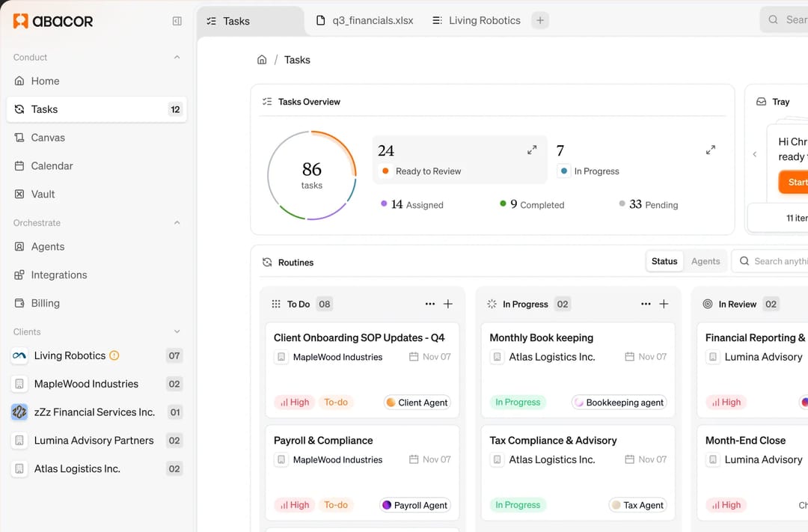Click Nov 07 date on Tax Compliance card
This screenshot has height=532, width=808.
tap(646, 459)
